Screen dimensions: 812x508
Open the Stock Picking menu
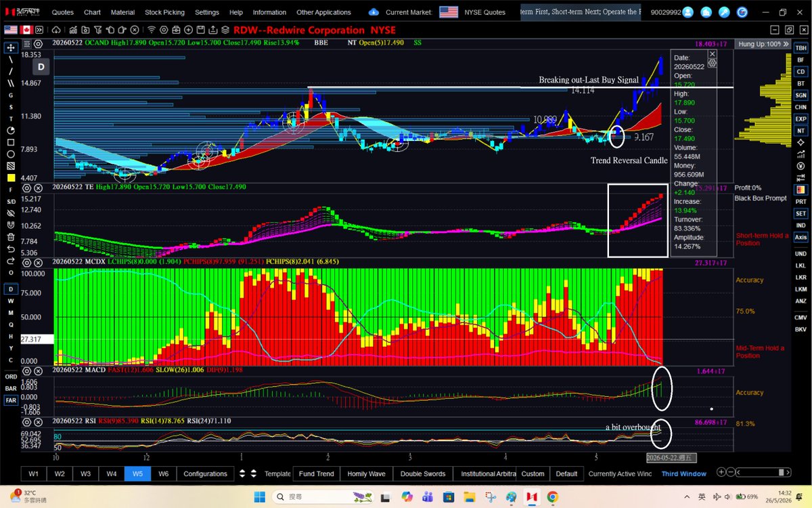pos(164,12)
